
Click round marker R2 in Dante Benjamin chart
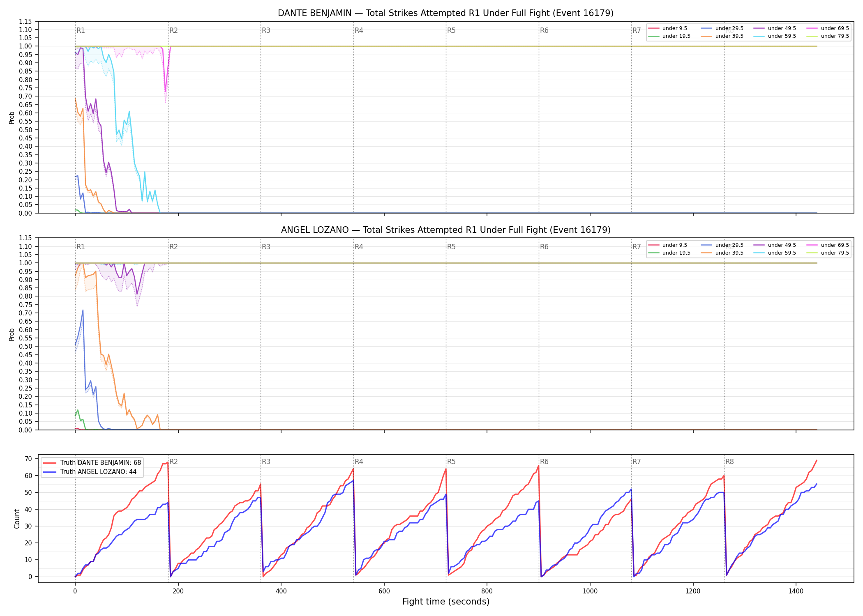pyautogui.click(x=173, y=30)
